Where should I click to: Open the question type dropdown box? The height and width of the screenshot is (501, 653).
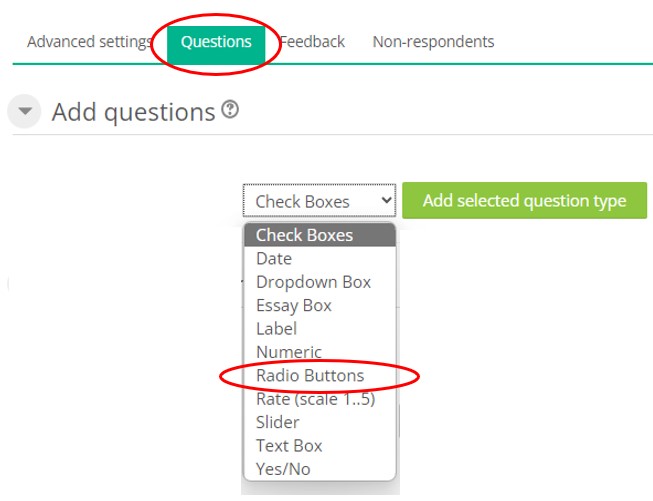(319, 201)
